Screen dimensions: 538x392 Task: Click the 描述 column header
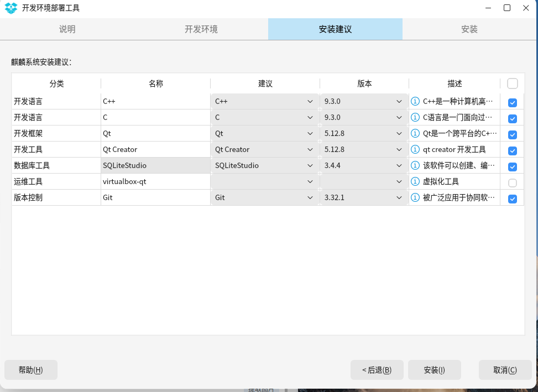[455, 83]
